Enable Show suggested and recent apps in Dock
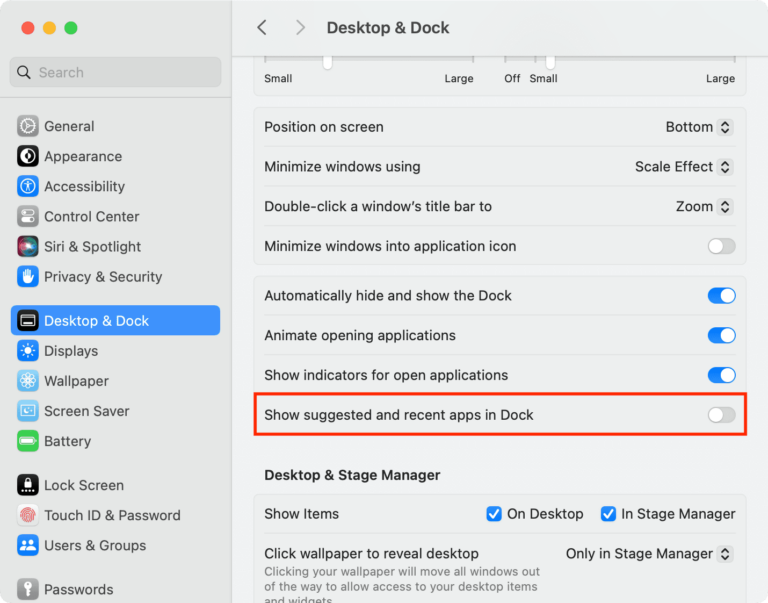 click(x=721, y=415)
